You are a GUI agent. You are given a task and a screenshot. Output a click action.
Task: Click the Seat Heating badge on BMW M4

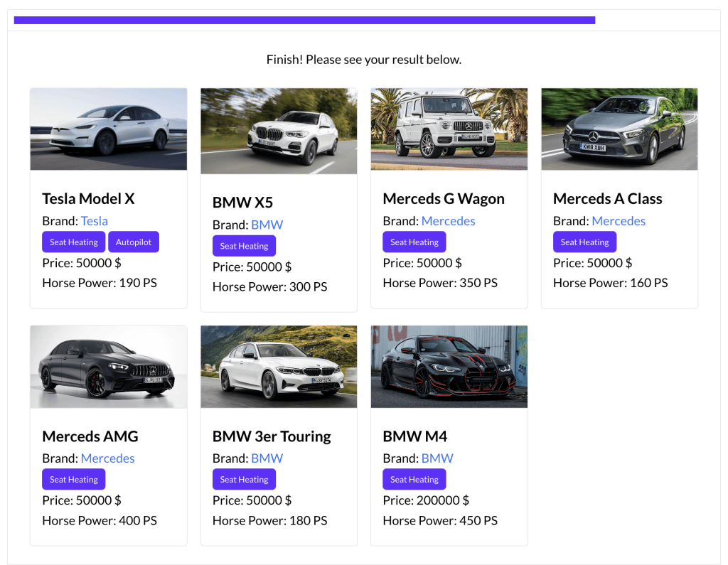(x=414, y=479)
